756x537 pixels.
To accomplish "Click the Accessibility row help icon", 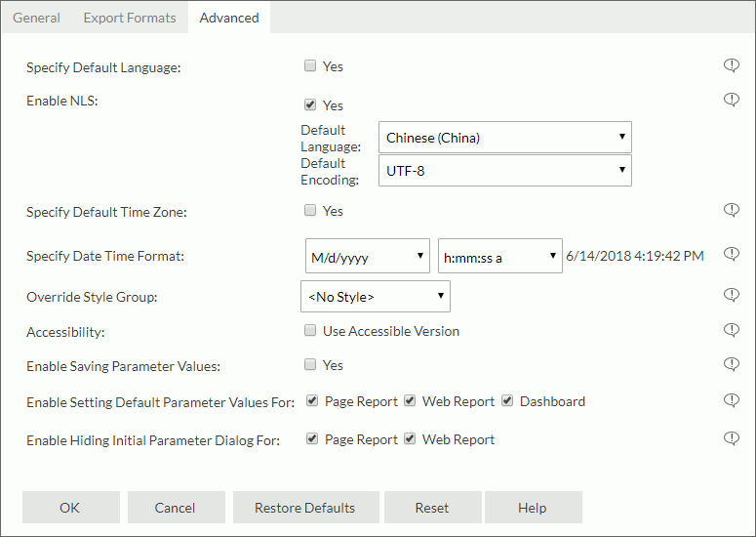I will tap(732, 331).
